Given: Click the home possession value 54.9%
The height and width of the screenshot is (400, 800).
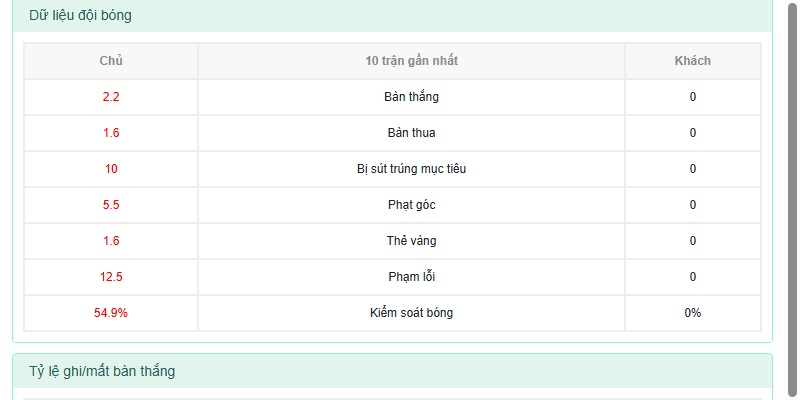Looking at the screenshot, I should (111, 313).
